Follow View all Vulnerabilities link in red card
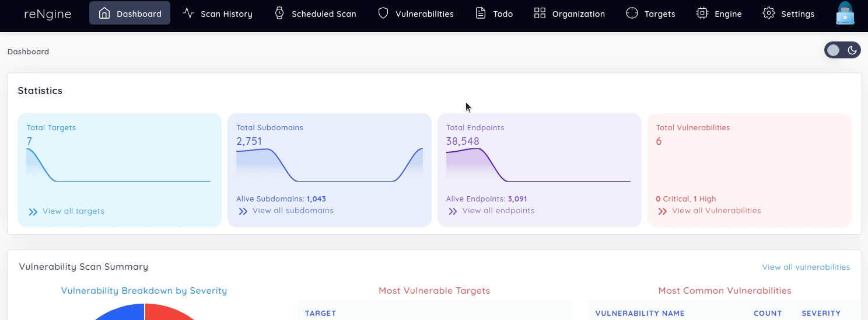 (x=716, y=211)
